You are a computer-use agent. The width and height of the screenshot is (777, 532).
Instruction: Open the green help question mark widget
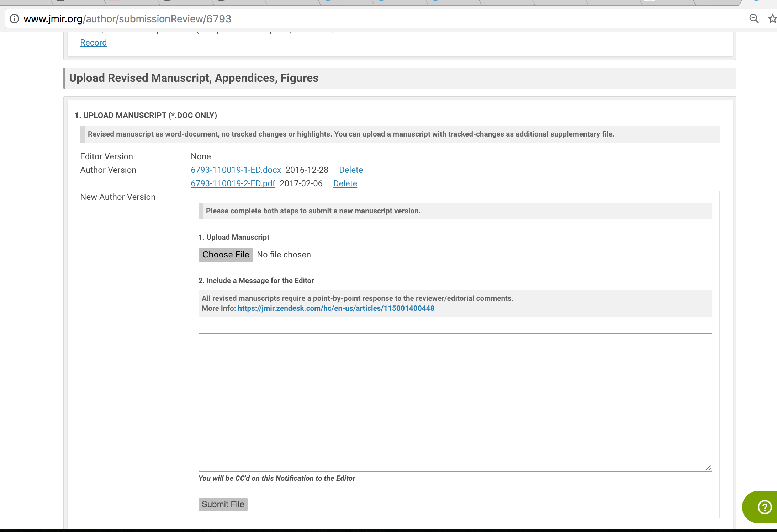[764, 507]
